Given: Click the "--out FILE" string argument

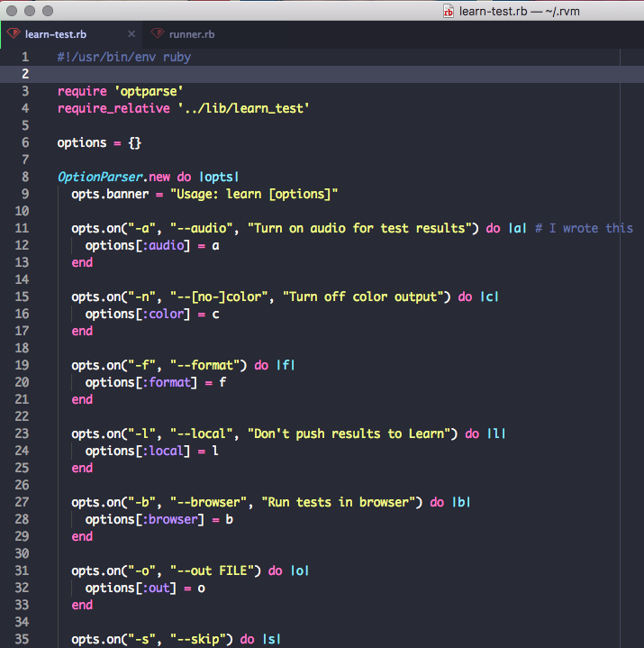Looking at the screenshot, I should tap(214, 570).
